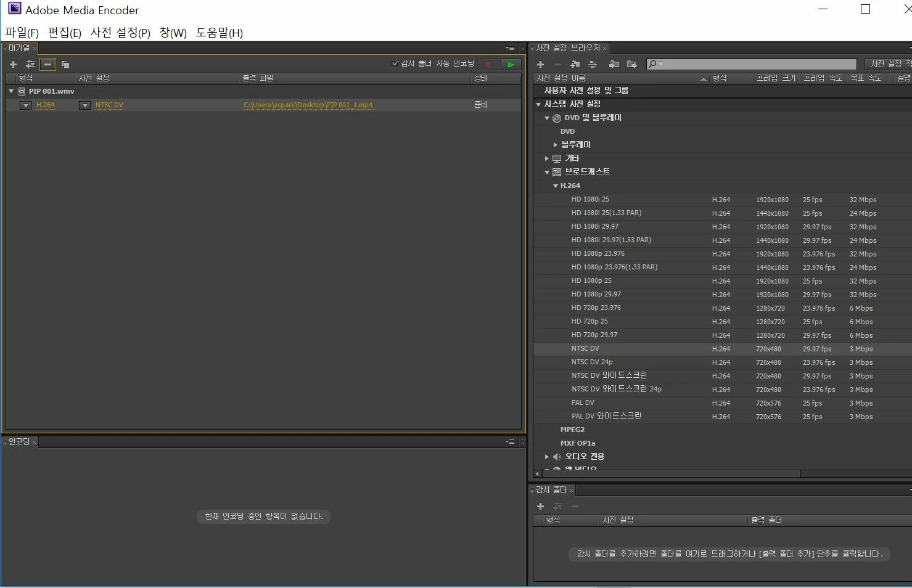Stop the queue with the red stop button
Viewport: 912px width, 588px height.
pos(487,64)
